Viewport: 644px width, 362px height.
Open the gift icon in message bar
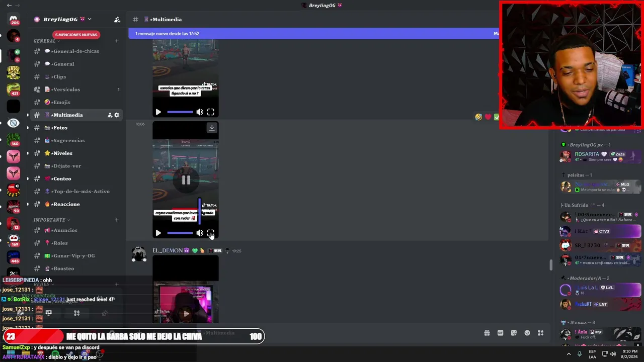tap(487, 333)
